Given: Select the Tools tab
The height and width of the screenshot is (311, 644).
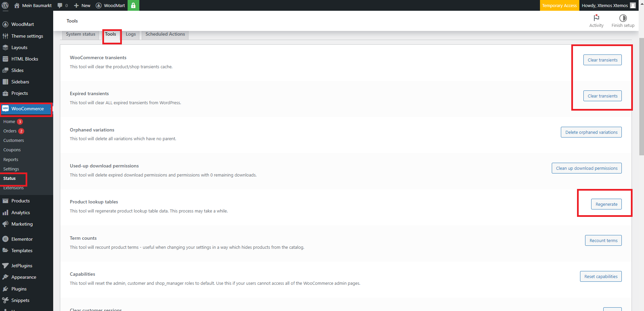Looking at the screenshot, I should tap(110, 34).
